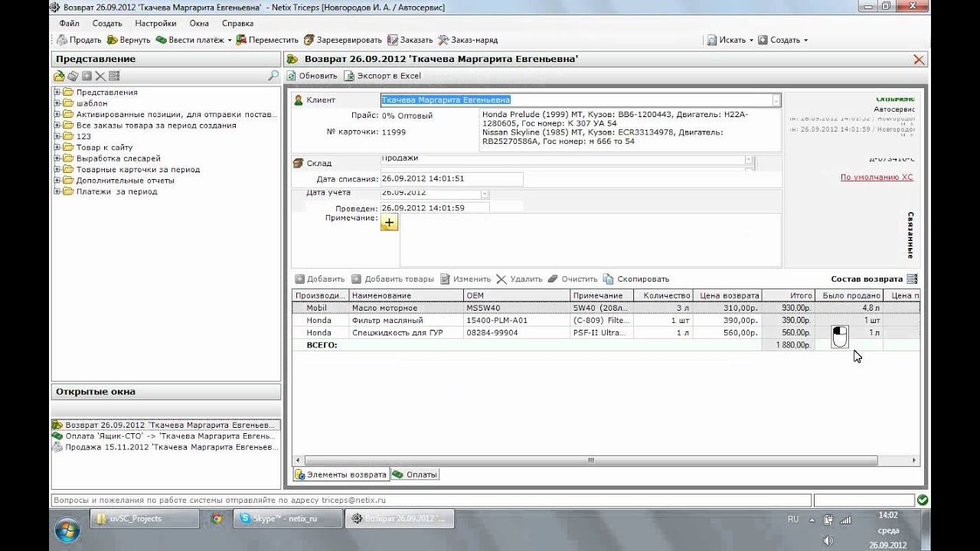Select the Фильтр масляный table row

pyautogui.click(x=606, y=321)
